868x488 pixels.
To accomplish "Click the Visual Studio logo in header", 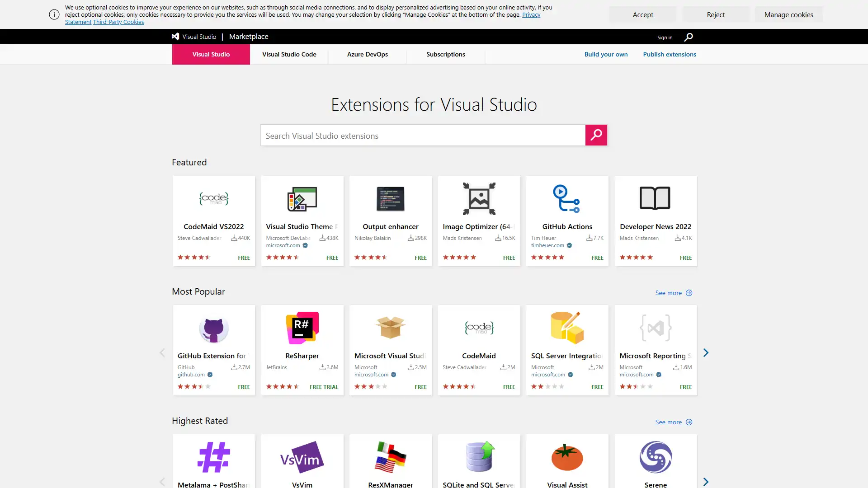I will (194, 37).
